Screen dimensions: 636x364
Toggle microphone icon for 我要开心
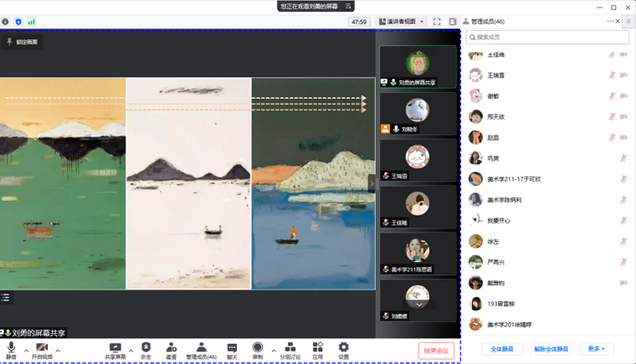(623, 220)
